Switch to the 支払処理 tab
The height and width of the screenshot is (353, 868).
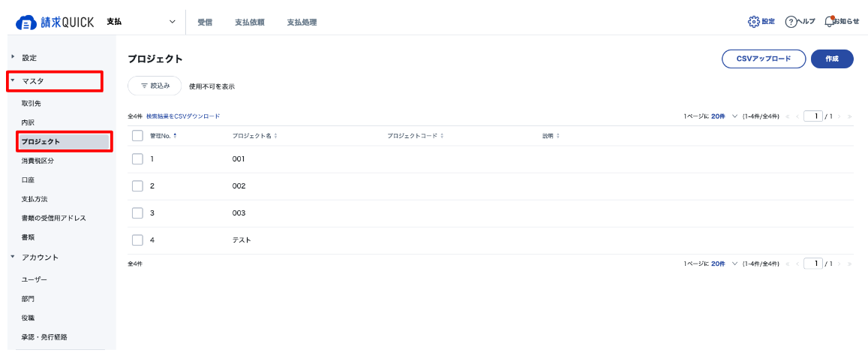coord(302,23)
